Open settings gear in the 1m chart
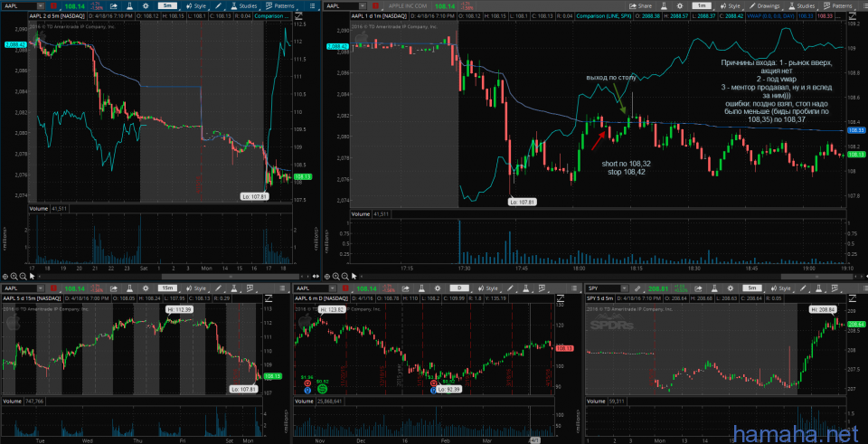This screenshot has height=444, width=868. [x=680, y=6]
